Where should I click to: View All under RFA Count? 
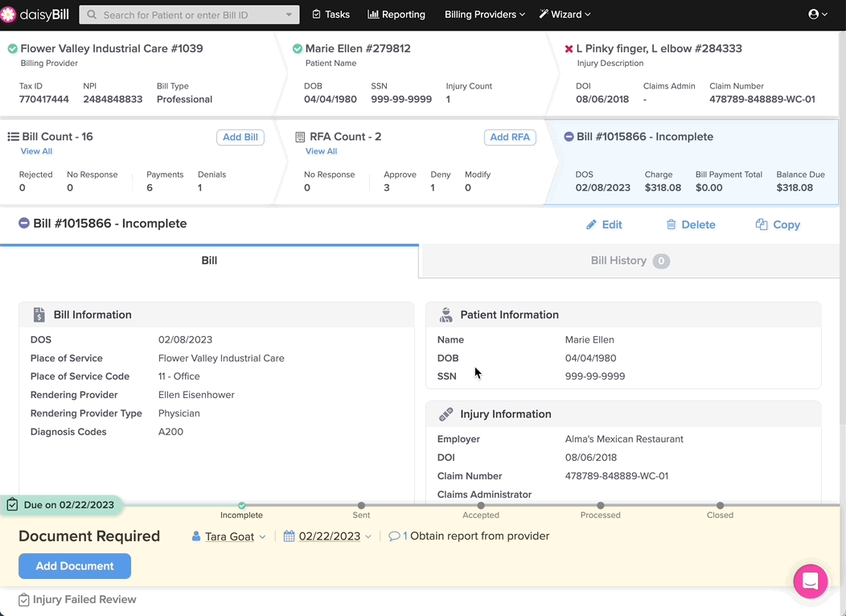pos(321,151)
